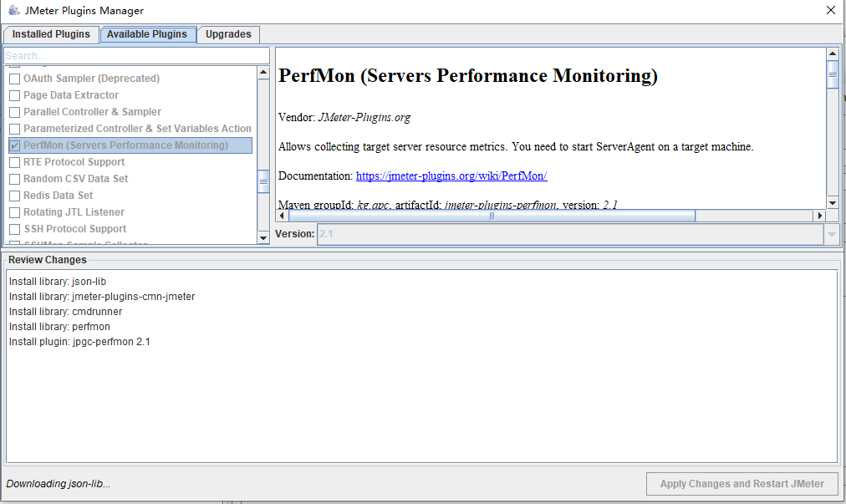Open the Upgrades tab
Image resolution: width=846 pixels, height=504 pixels.
(x=228, y=34)
